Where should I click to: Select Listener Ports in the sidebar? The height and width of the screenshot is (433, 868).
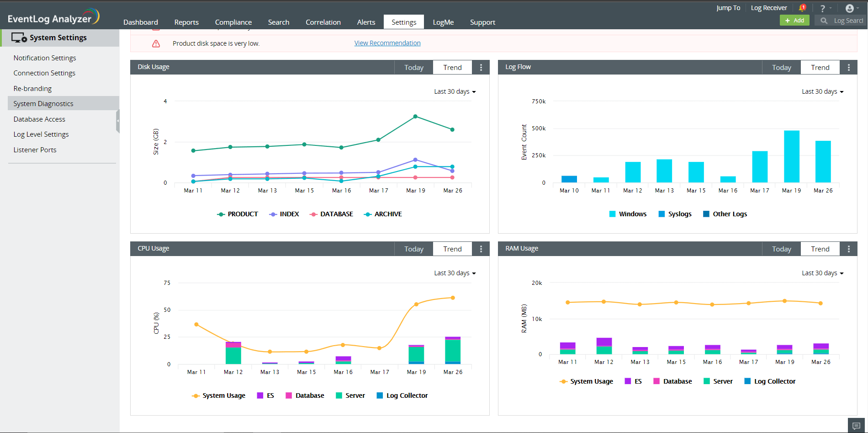(35, 150)
